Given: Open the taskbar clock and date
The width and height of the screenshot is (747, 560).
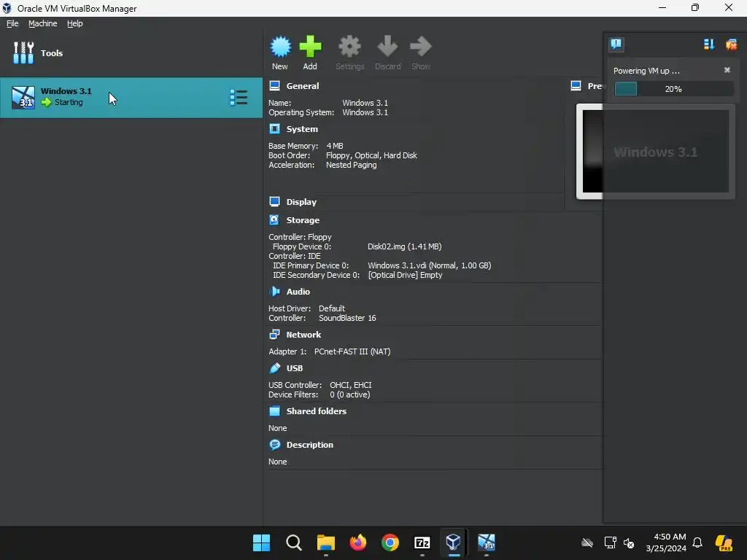Looking at the screenshot, I should coord(666,542).
